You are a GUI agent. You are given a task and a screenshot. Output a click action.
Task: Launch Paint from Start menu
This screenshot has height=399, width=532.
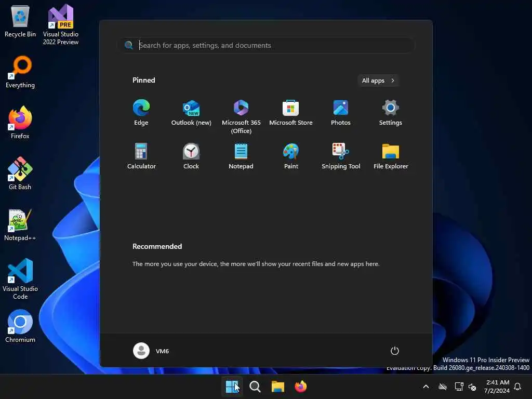291,156
